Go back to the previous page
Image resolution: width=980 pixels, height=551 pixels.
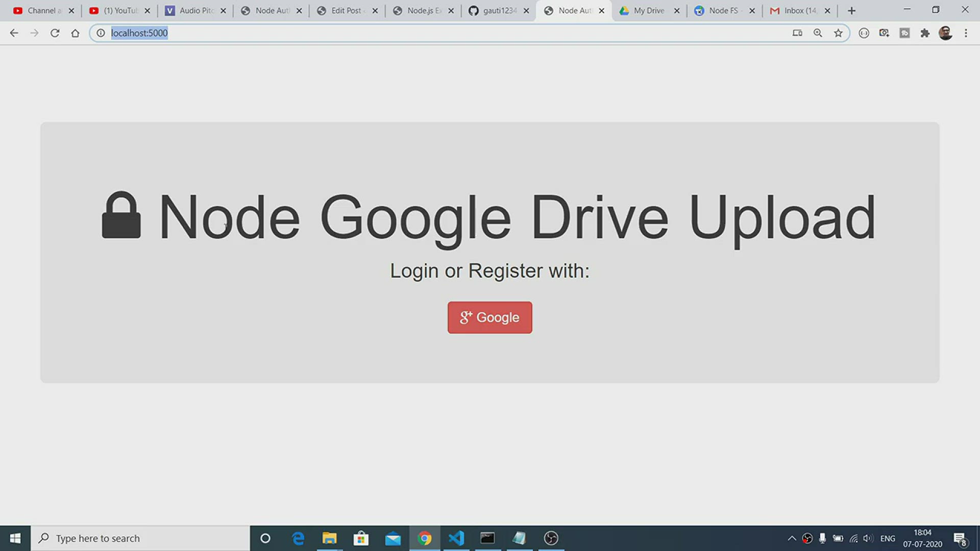pos(14,33)
